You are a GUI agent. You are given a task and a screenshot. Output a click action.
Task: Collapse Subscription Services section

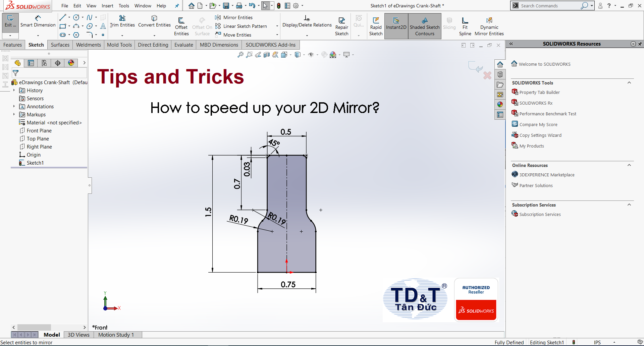629,205
